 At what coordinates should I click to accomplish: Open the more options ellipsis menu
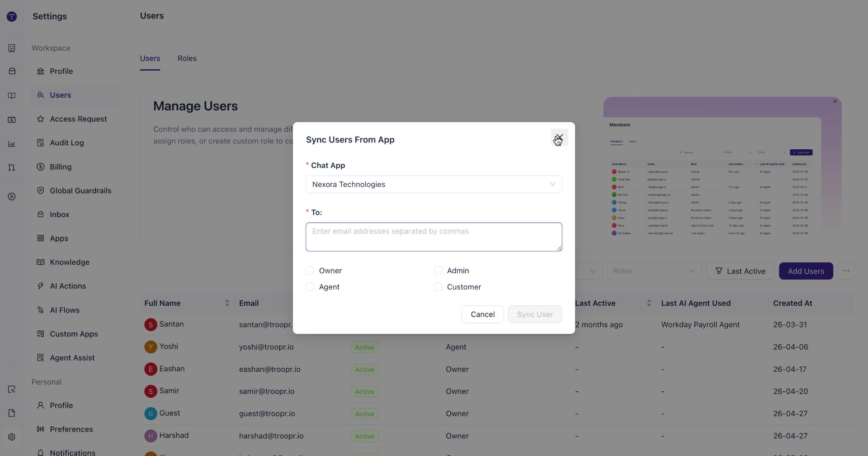[x=846, y=271]
